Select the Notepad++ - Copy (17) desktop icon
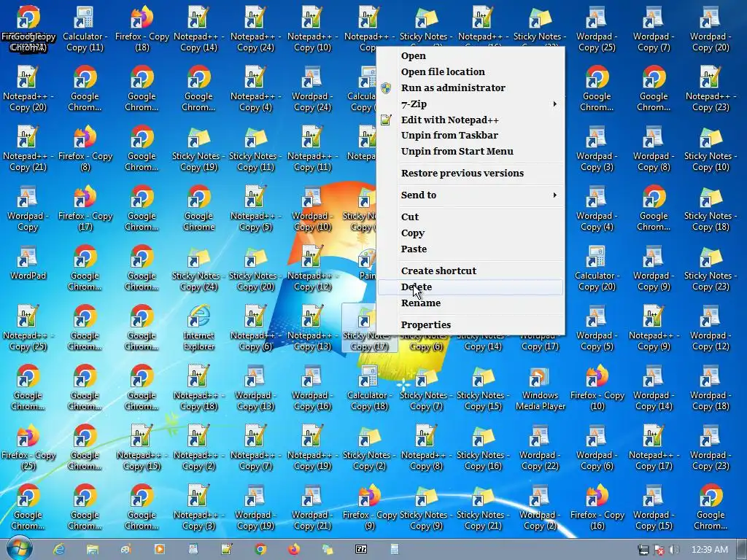The height and width of the screenshot is (560, 747). 654,448
